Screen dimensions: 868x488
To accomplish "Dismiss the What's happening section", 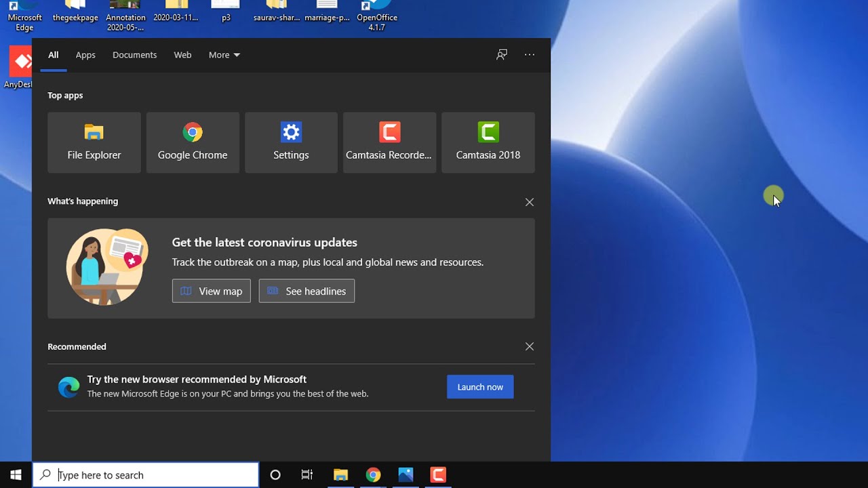I will click(x=530, y=202).
